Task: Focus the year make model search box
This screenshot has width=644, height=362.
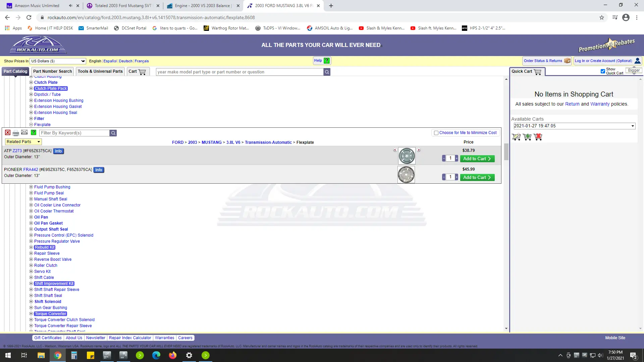Action: tap(239, 72)
